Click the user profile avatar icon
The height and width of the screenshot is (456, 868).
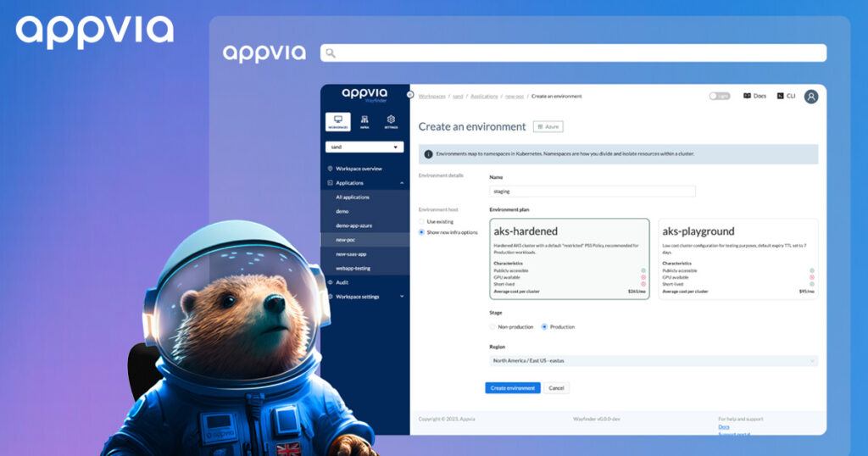click(811, 97)
